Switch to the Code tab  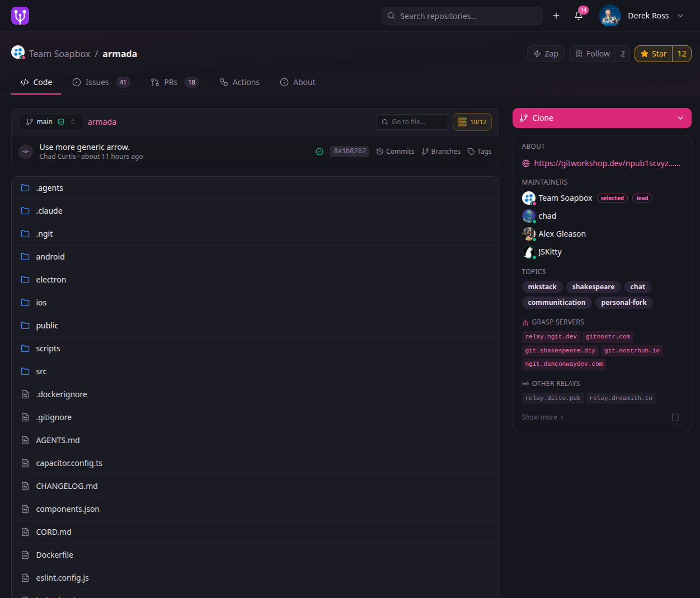[x=36, y=82]
